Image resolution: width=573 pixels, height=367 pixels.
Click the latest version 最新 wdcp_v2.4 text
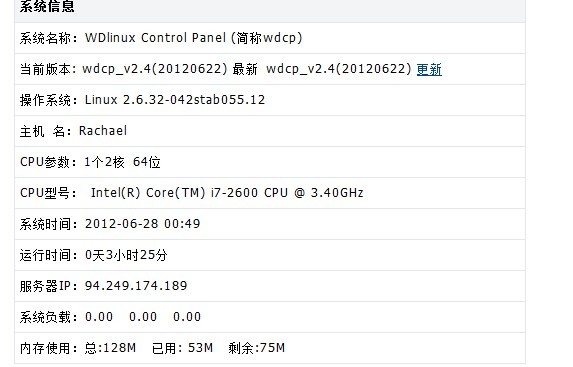[x=322, y=69]
